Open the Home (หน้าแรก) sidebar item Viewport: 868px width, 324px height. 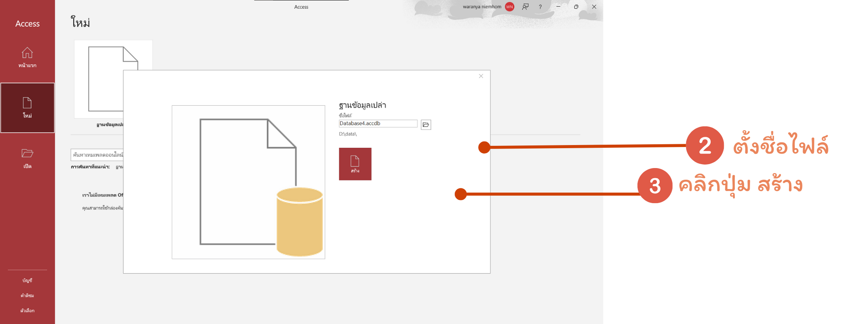(x=27, y=58)
